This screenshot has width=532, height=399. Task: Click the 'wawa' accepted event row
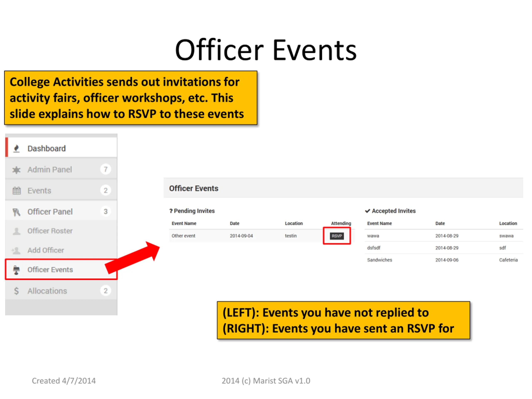coord(444,236)
